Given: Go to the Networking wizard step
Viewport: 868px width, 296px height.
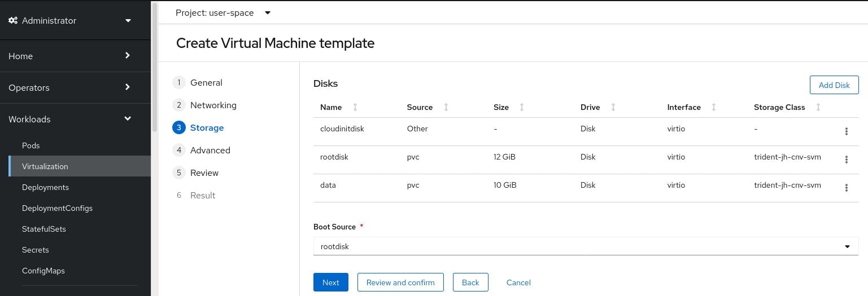Looking at the screenshot, I should tap(213, 105).
